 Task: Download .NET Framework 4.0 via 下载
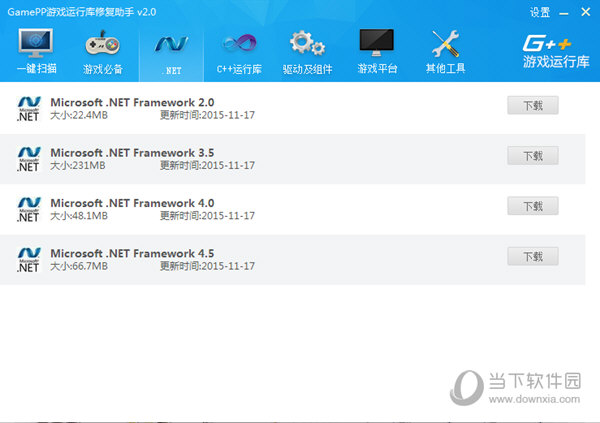533,206
